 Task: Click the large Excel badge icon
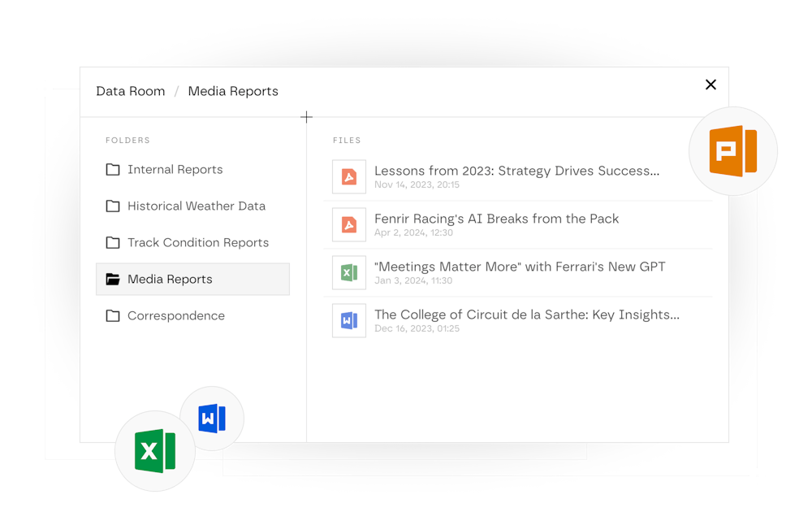click(154, 450)
